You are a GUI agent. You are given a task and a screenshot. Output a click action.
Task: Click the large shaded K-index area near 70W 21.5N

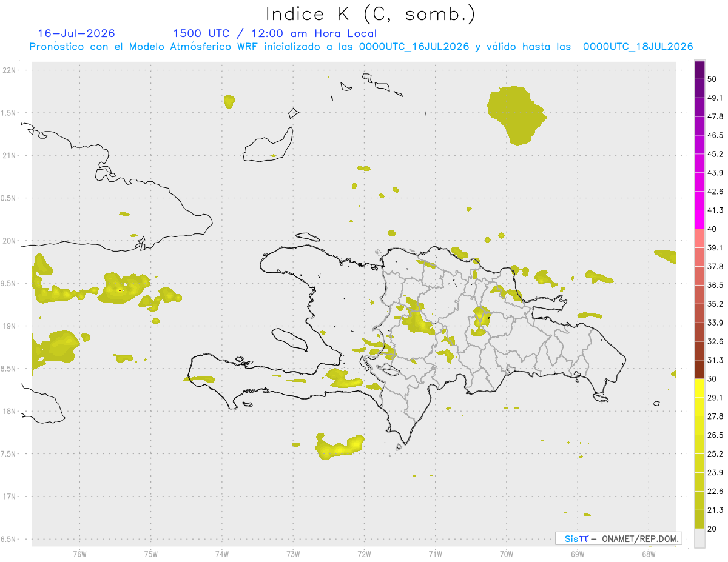click(516, 115)
